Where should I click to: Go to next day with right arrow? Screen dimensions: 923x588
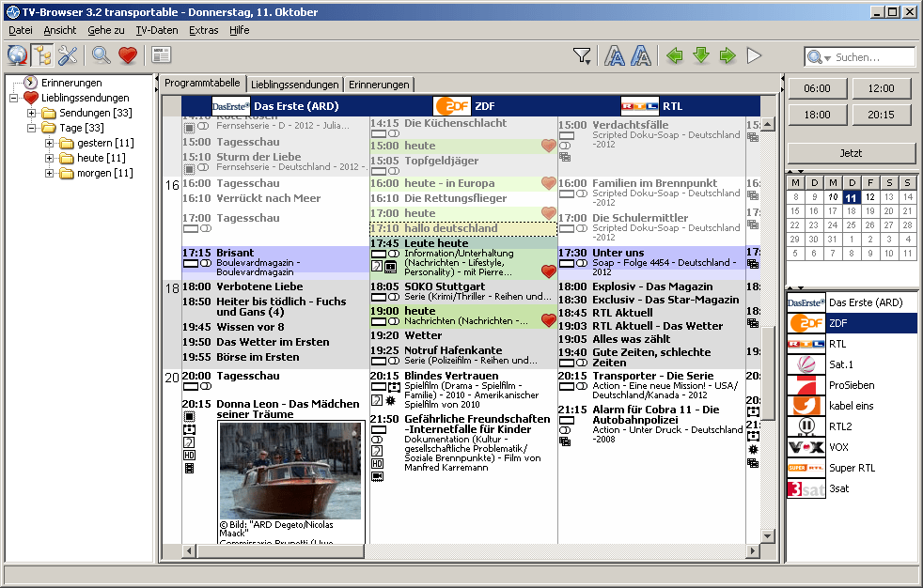point(727,55)
